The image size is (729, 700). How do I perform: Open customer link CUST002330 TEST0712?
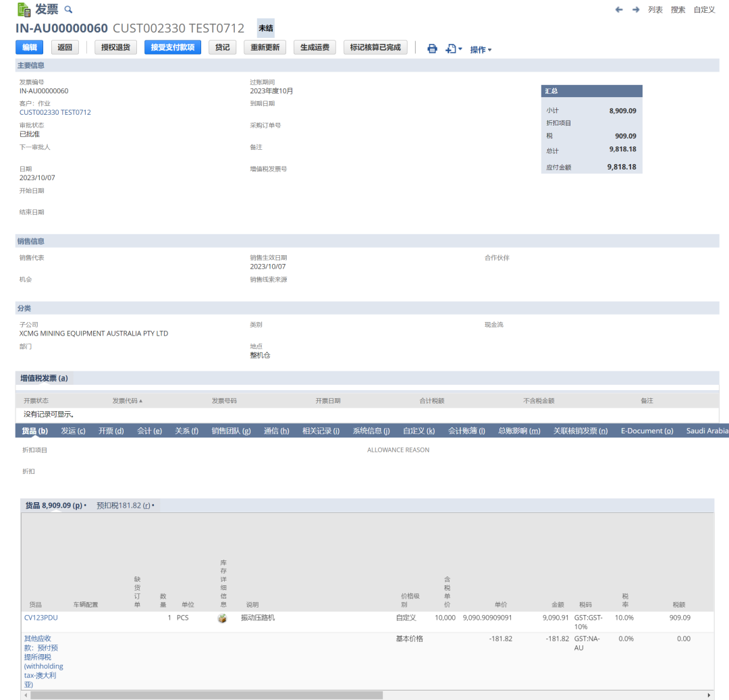click(55, 113)
